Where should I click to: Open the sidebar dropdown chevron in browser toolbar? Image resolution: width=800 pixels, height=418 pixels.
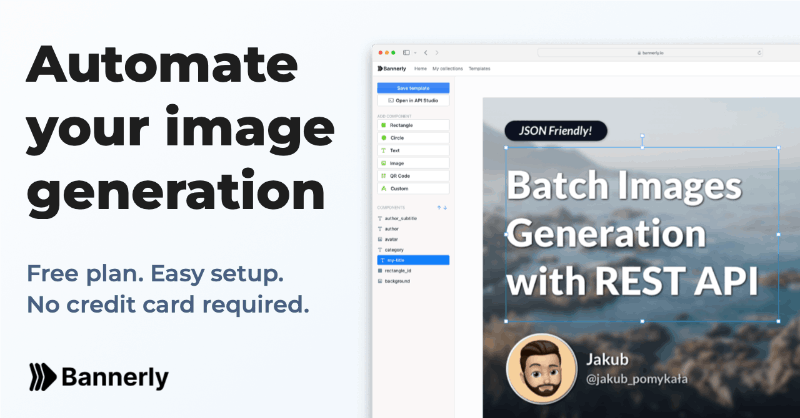(x=415, y=53)
